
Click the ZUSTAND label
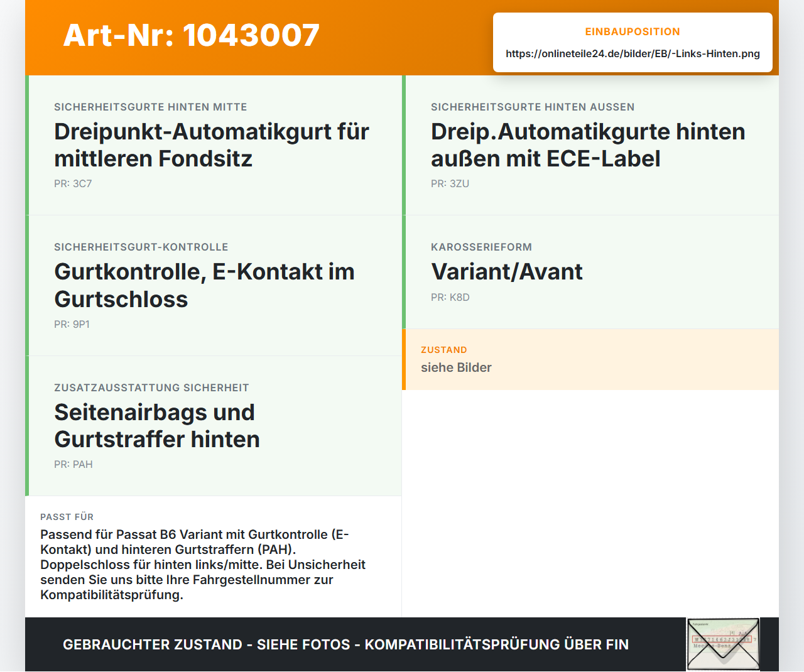point(443,350)
